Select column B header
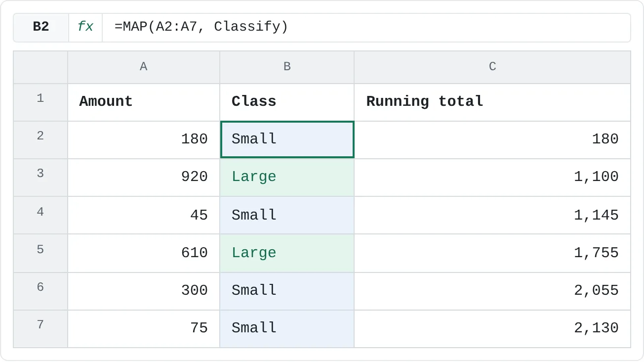The height and width of the screenshot is (362, 644). tap(287, 67)
